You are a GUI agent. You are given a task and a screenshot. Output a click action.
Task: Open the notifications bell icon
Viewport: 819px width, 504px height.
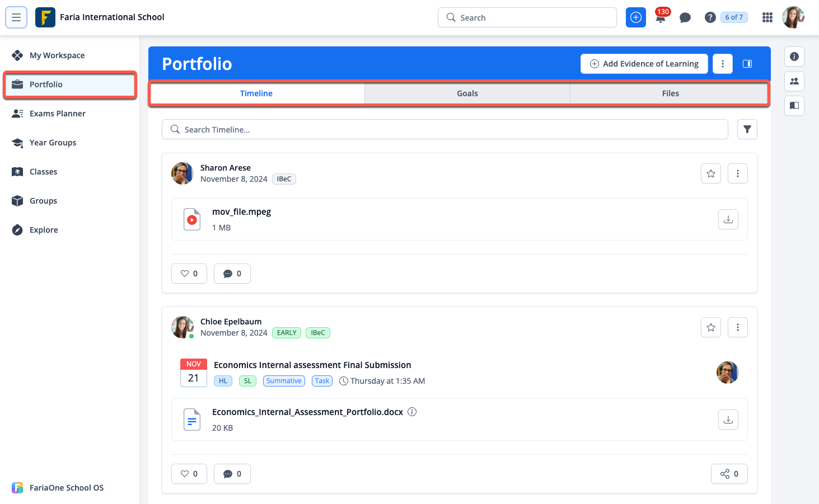point(661,18)
